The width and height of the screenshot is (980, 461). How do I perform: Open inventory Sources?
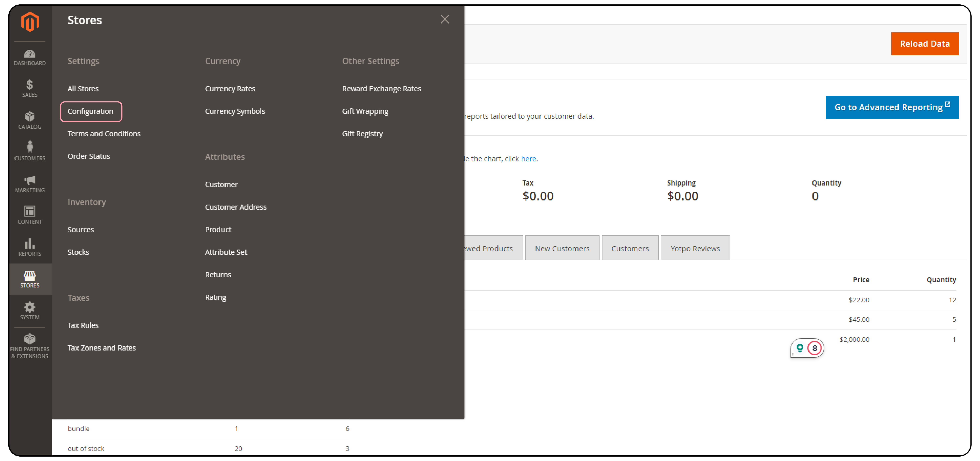coord(81,230)
